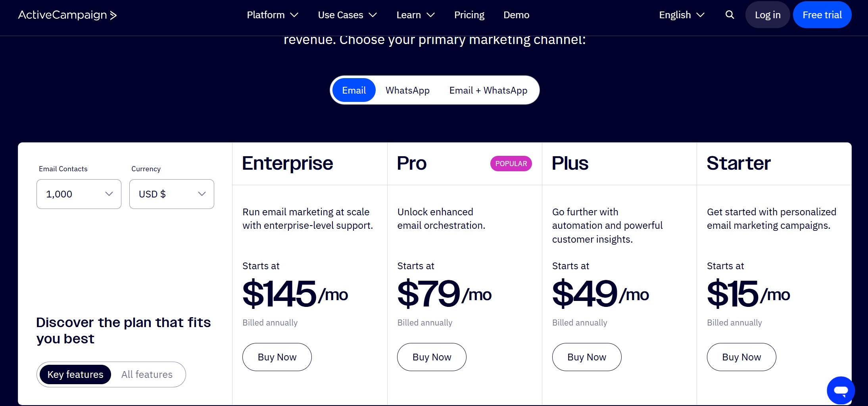Open Email Contacts dropdown showing 1,000
The width and height of the screenshot is (868, 406).
pyautogui.click(x=79, y=194)
